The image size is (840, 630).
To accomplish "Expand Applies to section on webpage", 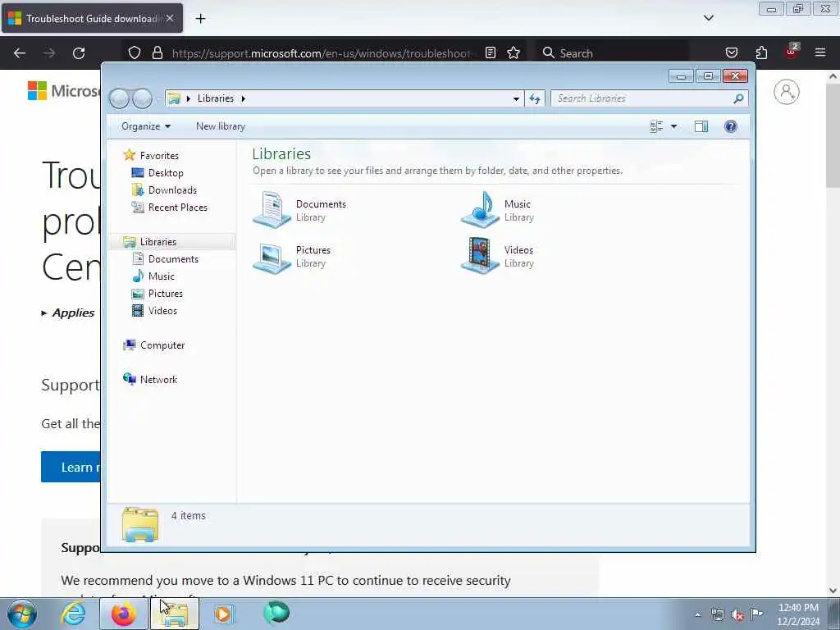I will click(67, 313).
